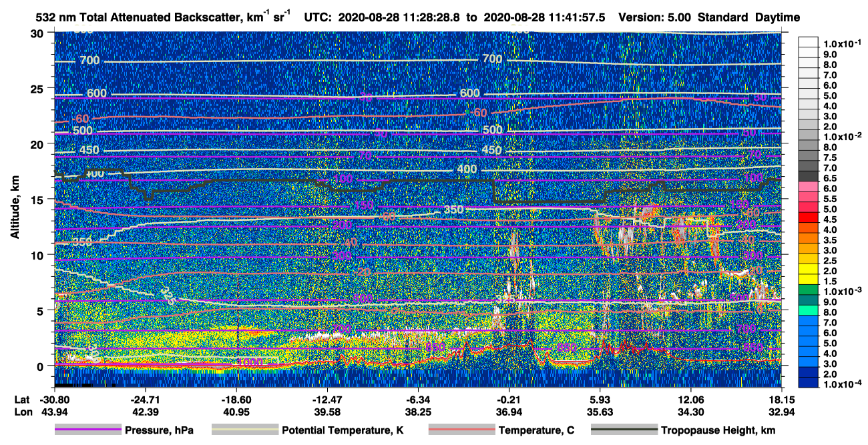Click the colorbar label '1.0x10-4'
This screenshot has width=868, height=445.
point(842,384)
